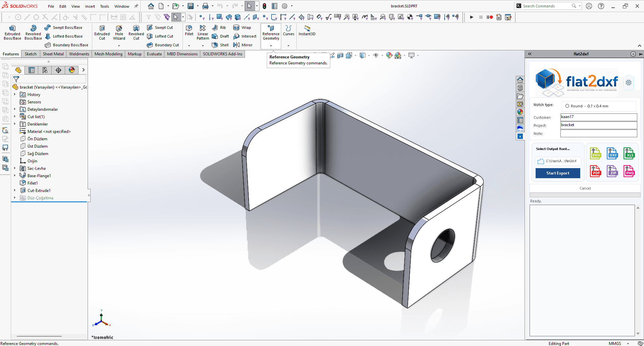Expand the Sac-Levha feature node
Viewport: 644px width, 346px height.
(x=15, y=168)
